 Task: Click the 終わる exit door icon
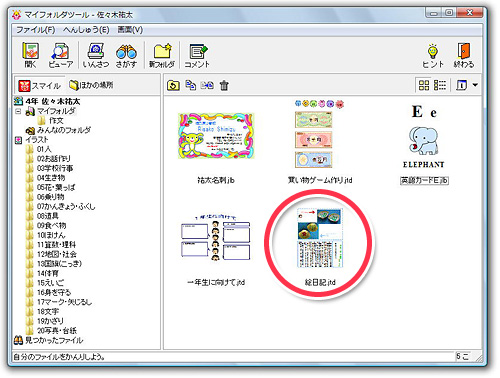point(464,55)
